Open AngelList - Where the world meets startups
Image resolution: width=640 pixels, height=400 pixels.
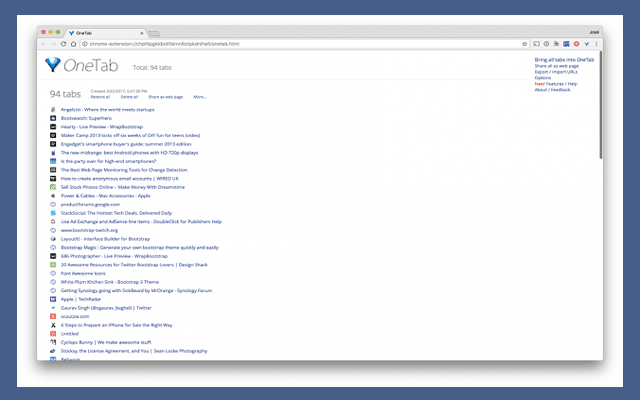click(x=107, y=109)
